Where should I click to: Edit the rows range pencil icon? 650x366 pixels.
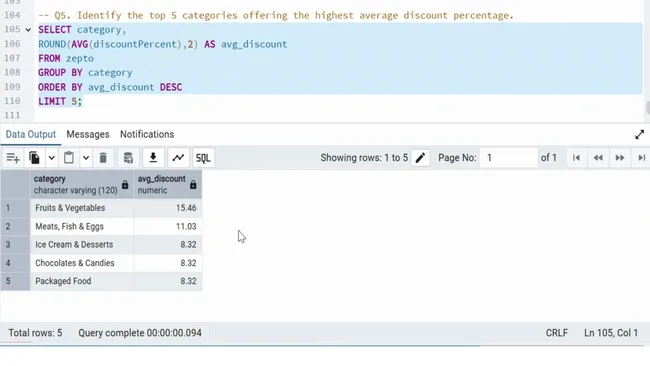[420, 158]
